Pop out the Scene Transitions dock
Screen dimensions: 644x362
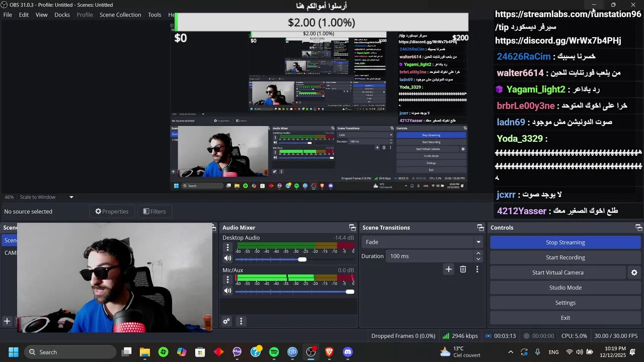tap(480, 228)
